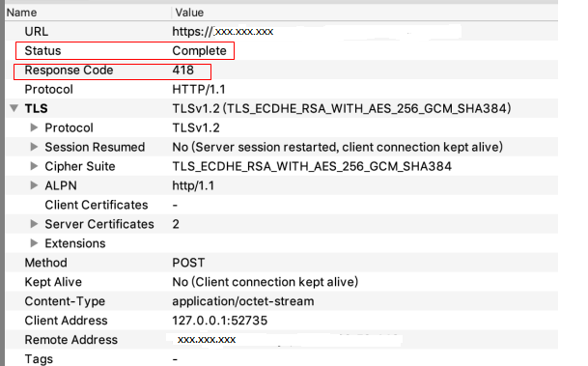
Task: Select the Server Certificates count 2
Action: pos(176,224)
